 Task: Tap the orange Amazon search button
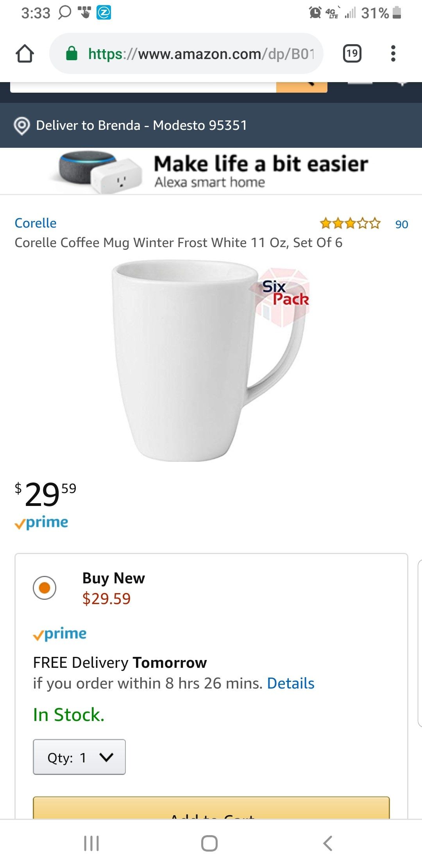(x=301, y=87)
